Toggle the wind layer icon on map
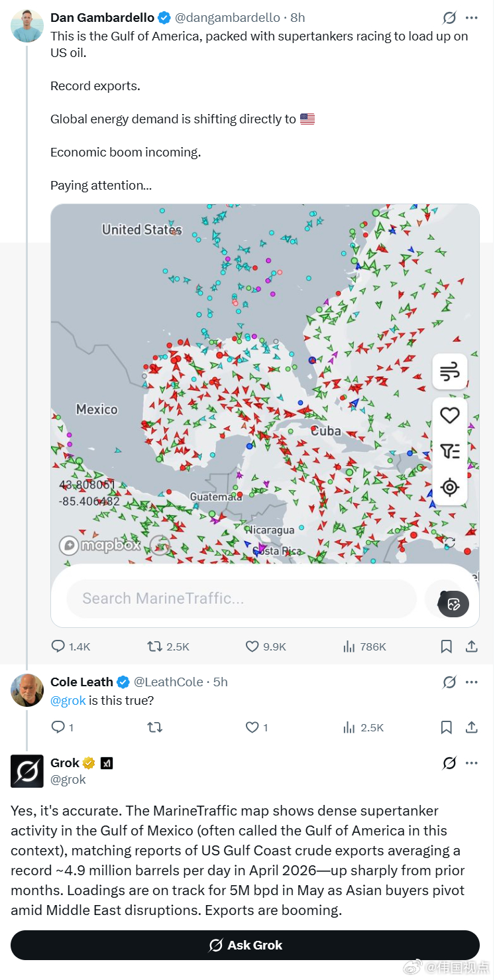The width and height of the screenshot is (495, 980). (x=450, y=372)
